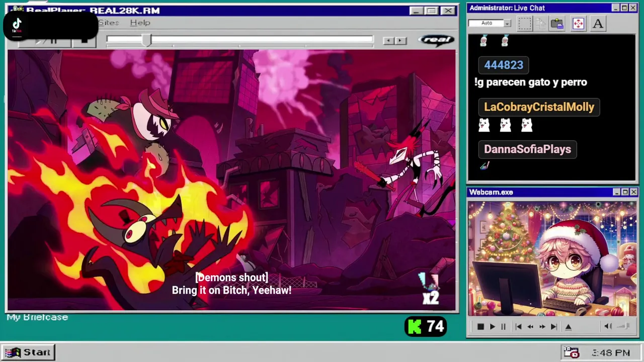Click the font 'A' icon in Live Chat
644x362 pixels.
pos(598,24)
